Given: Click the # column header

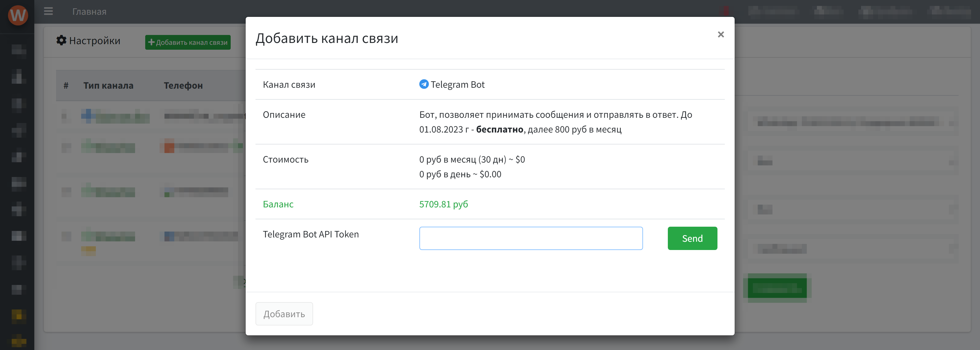Looking at the screenshot, I should 66,86.
